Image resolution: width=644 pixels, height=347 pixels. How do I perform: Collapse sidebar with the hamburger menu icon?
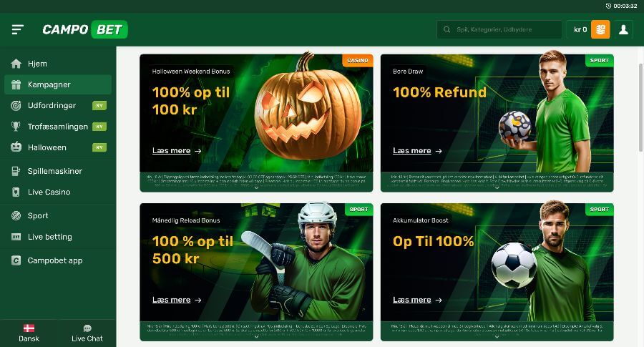[18, 29]
